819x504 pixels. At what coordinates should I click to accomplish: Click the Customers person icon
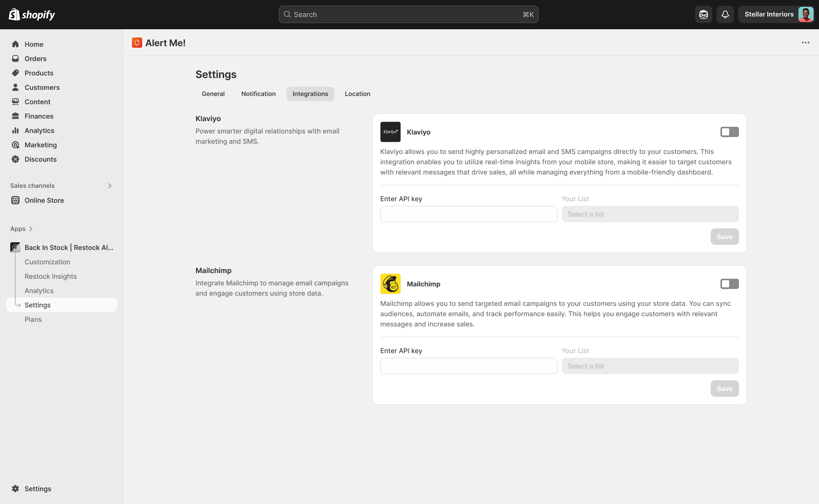coord(15,87)
